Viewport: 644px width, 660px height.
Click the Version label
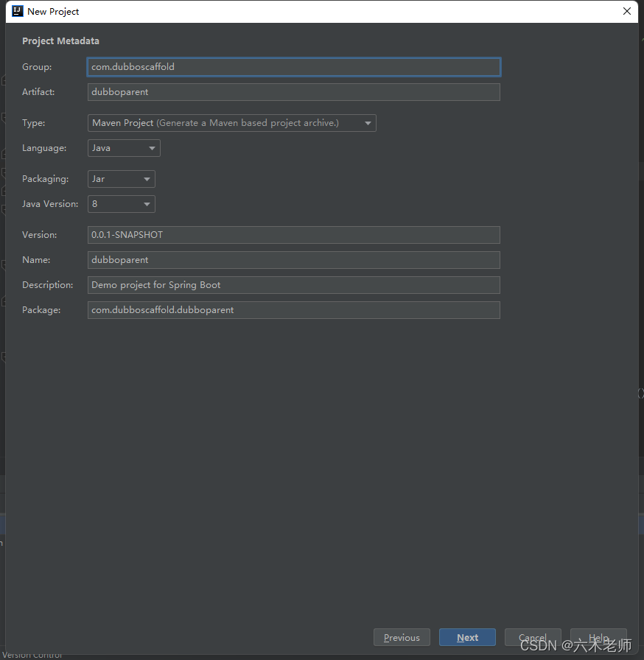[x=40, y=235]
